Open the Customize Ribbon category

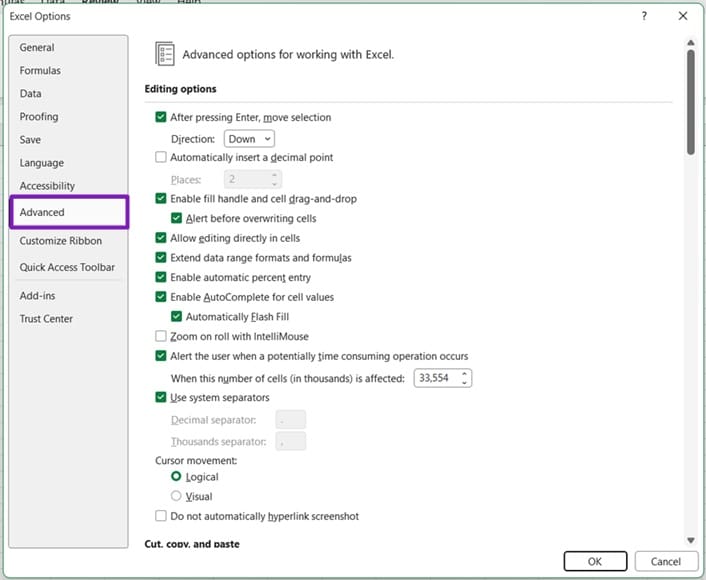(x=60, y=241)
